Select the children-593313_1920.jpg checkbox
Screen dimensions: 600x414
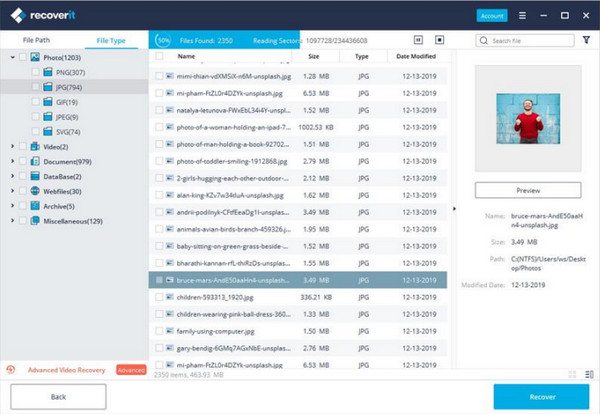158,296
